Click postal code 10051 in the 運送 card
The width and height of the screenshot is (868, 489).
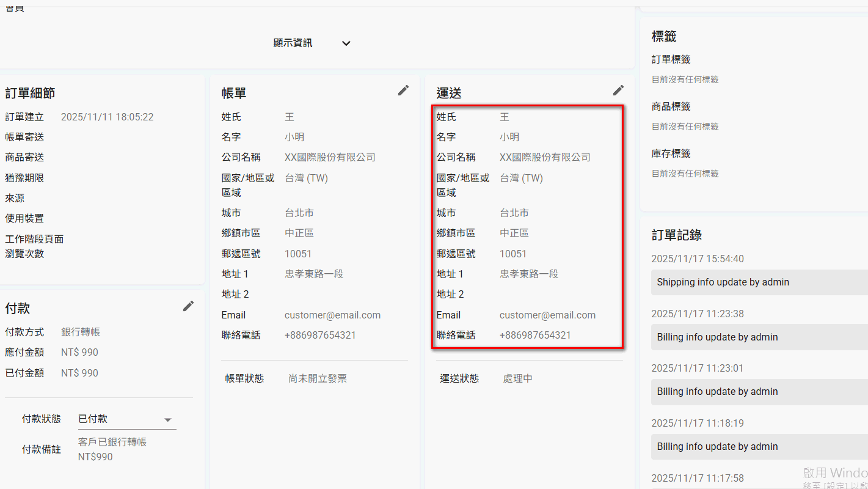[513, 254]
